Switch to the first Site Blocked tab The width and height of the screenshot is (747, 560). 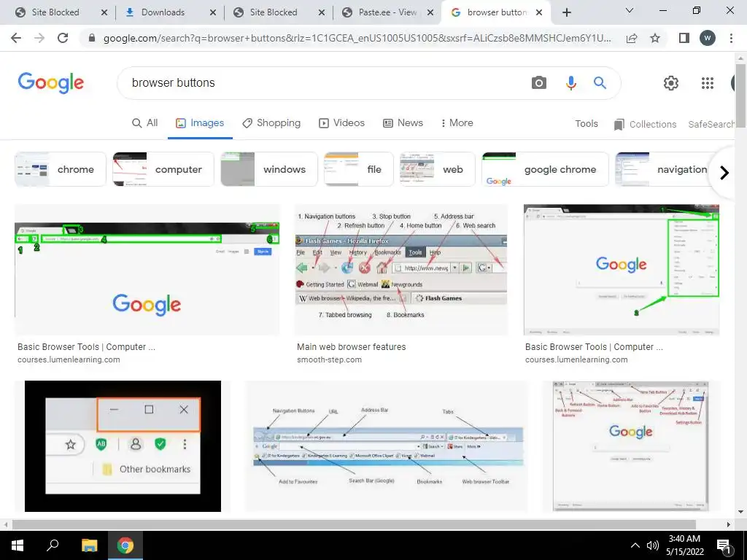click(55, 12)
